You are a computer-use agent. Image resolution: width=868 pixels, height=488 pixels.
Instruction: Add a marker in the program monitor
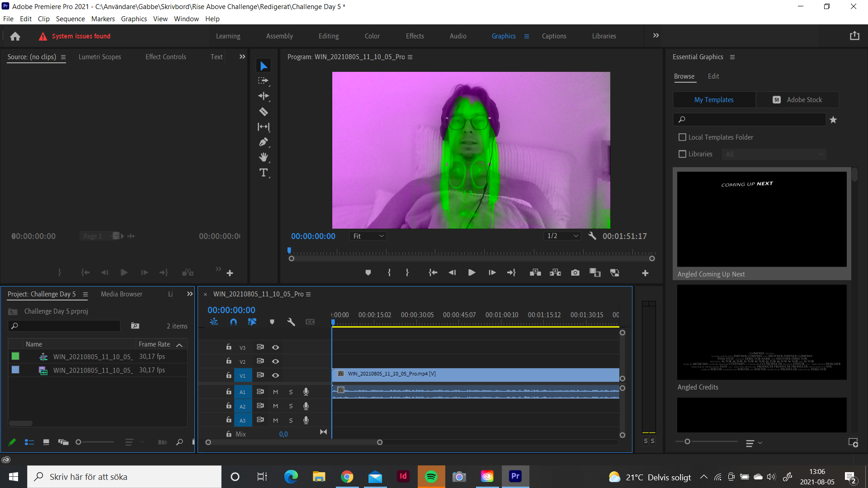[x=368, y=272]
